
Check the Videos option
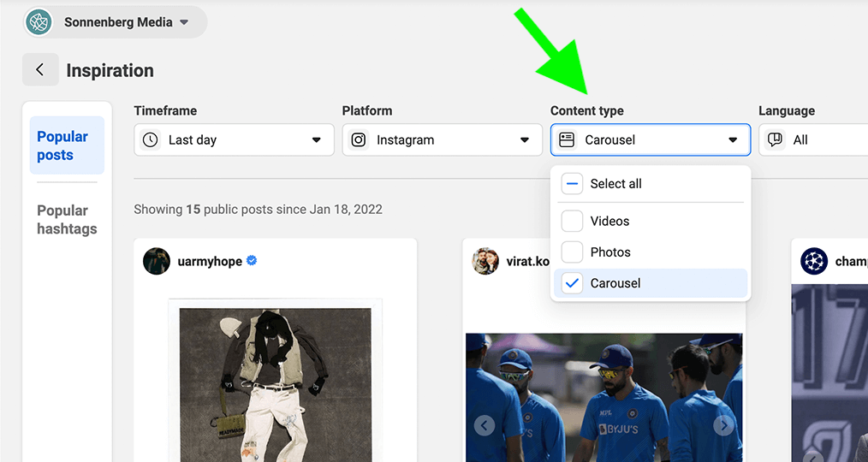[x=572, y=221]
